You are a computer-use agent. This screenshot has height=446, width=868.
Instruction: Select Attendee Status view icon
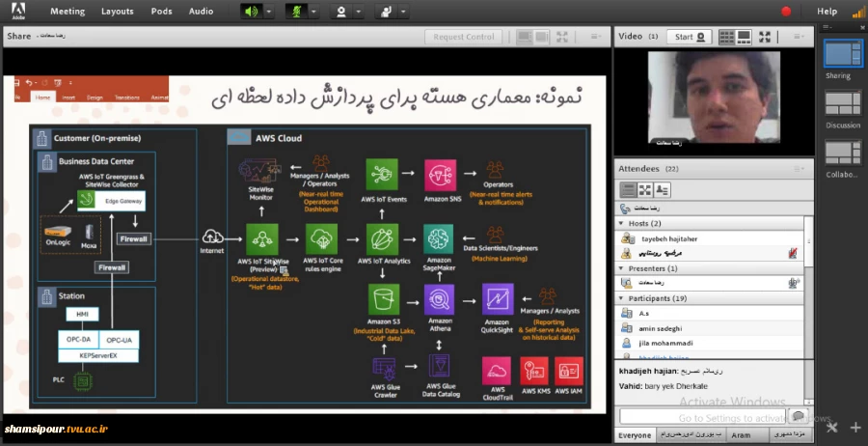click(x=662, y=190)
